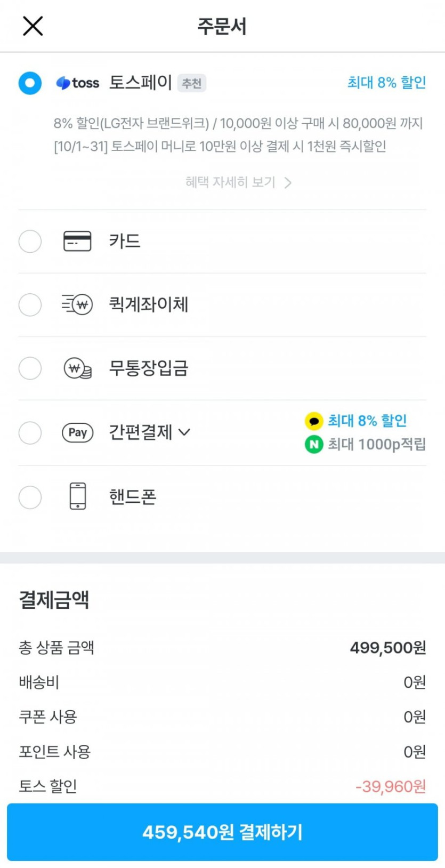
Task: Select the 무통장입금 radio button
Action: tap(30, 368)
